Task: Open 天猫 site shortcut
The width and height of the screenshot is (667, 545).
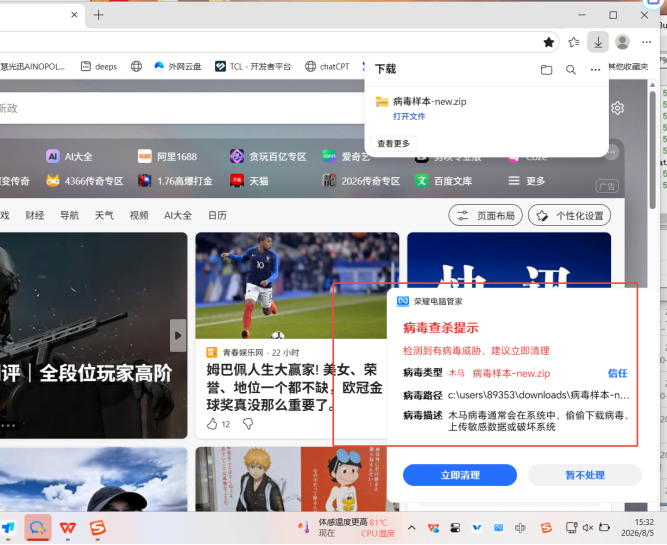Action: click(249, 181)
